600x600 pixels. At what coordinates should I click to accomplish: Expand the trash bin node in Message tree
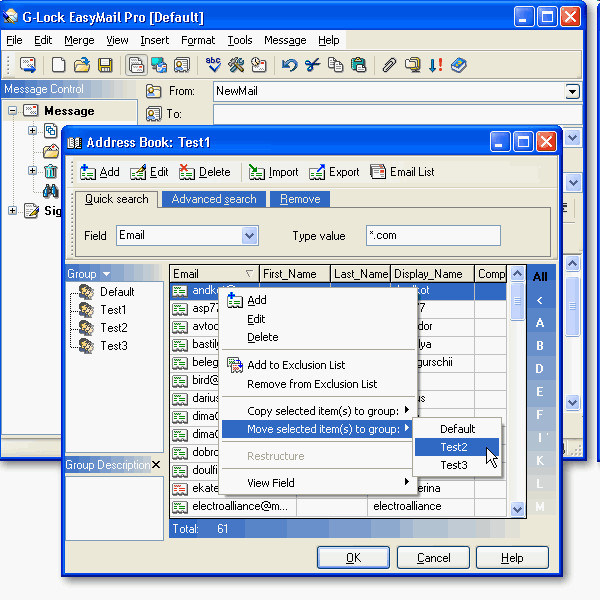click(x=33, y=170)
